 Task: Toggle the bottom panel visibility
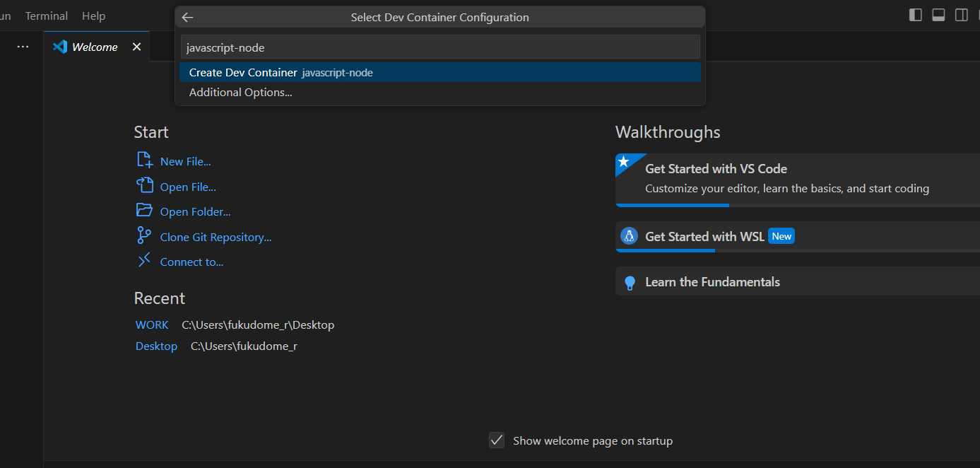pyautogui.click(x=938, y=15)
